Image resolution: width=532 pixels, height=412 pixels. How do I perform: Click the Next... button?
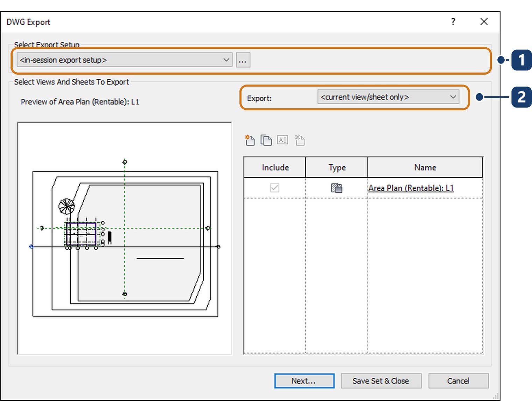tap(304, 381)
